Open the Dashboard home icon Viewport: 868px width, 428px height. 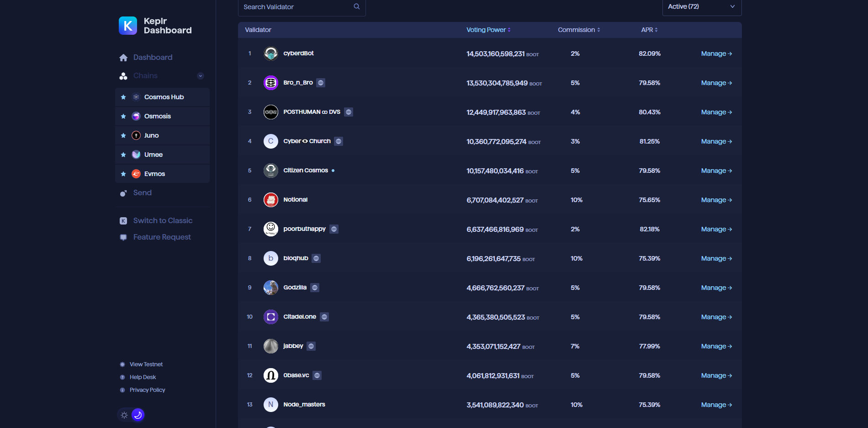pyautogui.click(x=123, y=58)
